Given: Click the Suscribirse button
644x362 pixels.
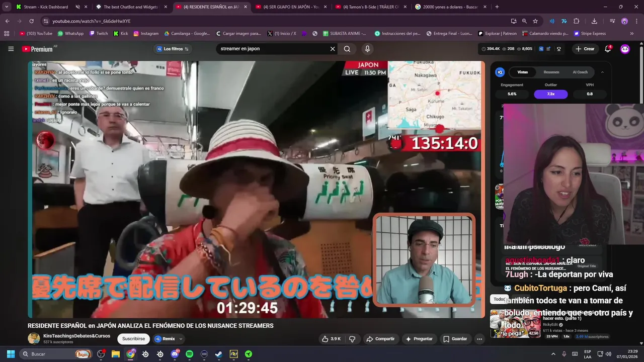Looking at the screenshot, I should [x=133, y=339].
